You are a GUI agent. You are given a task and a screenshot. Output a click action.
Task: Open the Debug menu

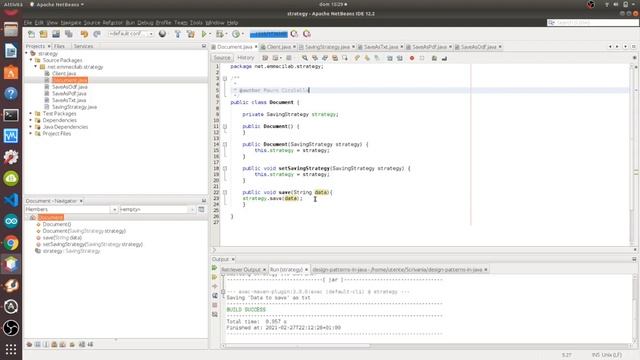click(145, 22)
